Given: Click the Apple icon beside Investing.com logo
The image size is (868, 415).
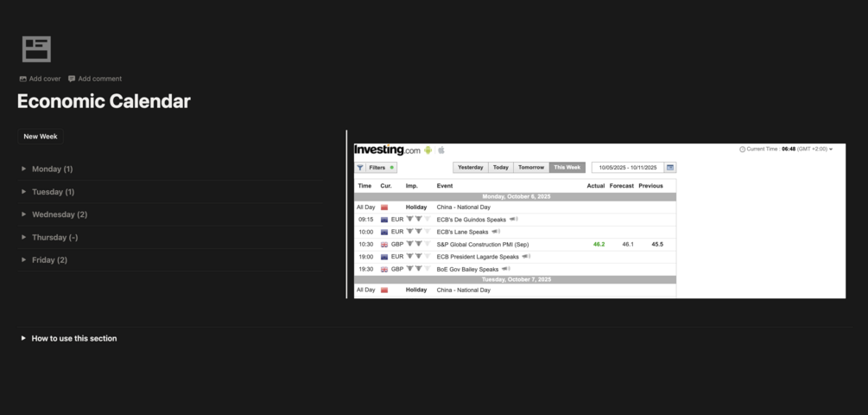Looking at the screenshot, I should (441, 150).
